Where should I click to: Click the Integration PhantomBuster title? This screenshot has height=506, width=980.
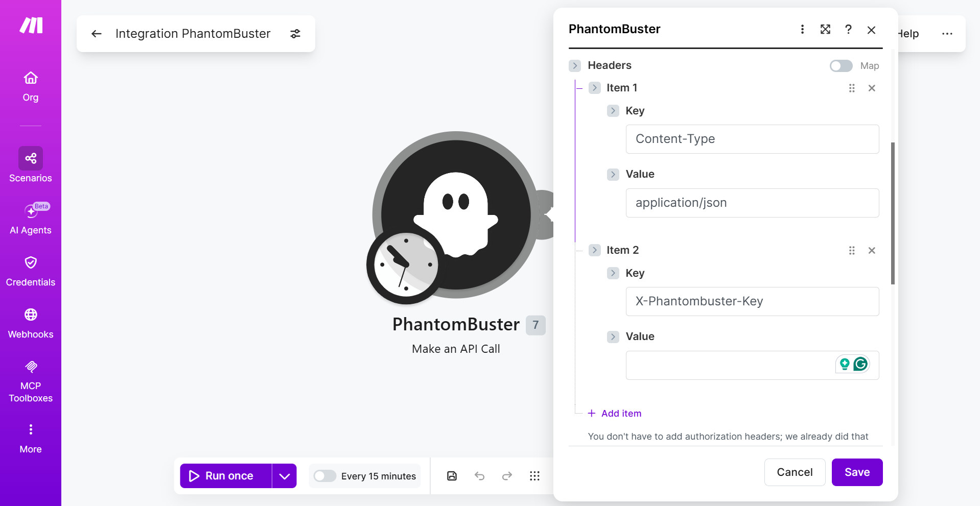[193, 34]
